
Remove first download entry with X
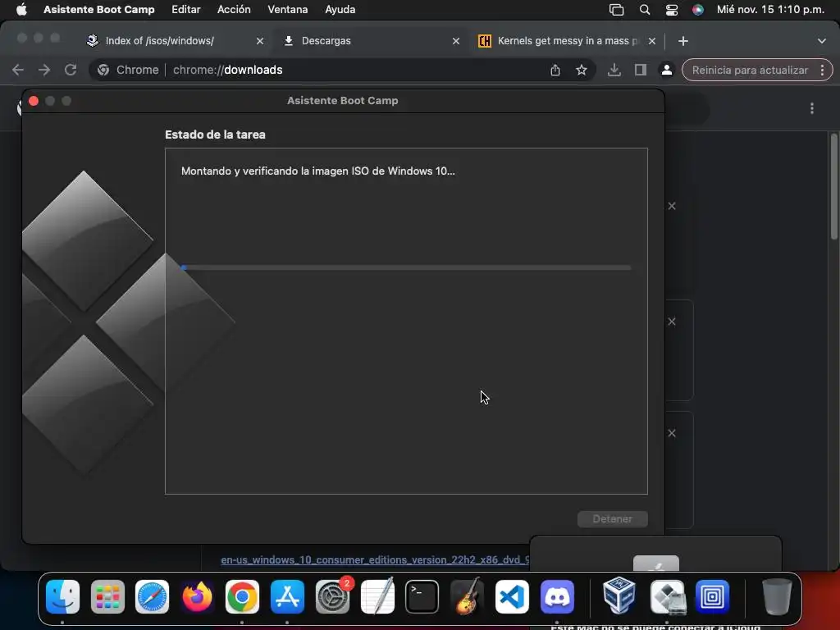tap(672, 206)
